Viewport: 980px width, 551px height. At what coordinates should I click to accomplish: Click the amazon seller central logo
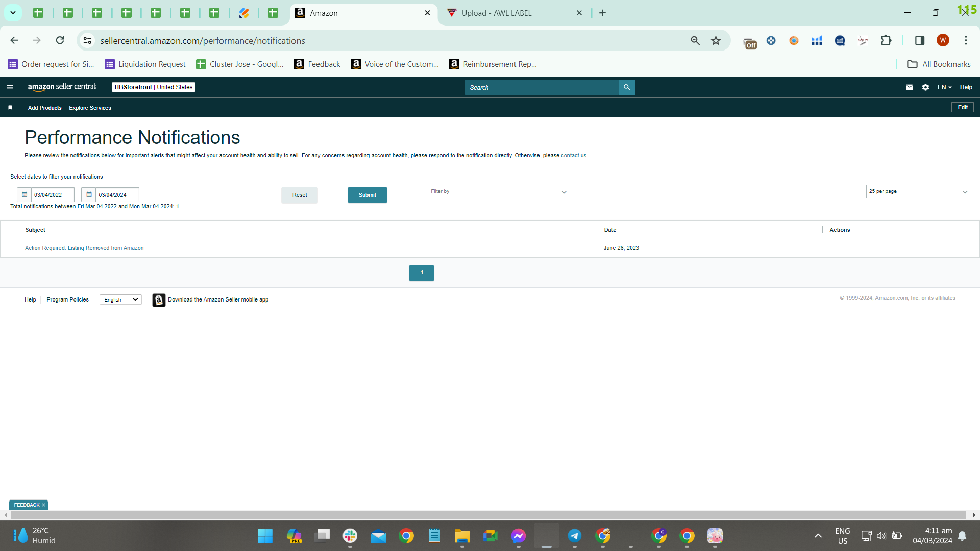tap(62, 87)
